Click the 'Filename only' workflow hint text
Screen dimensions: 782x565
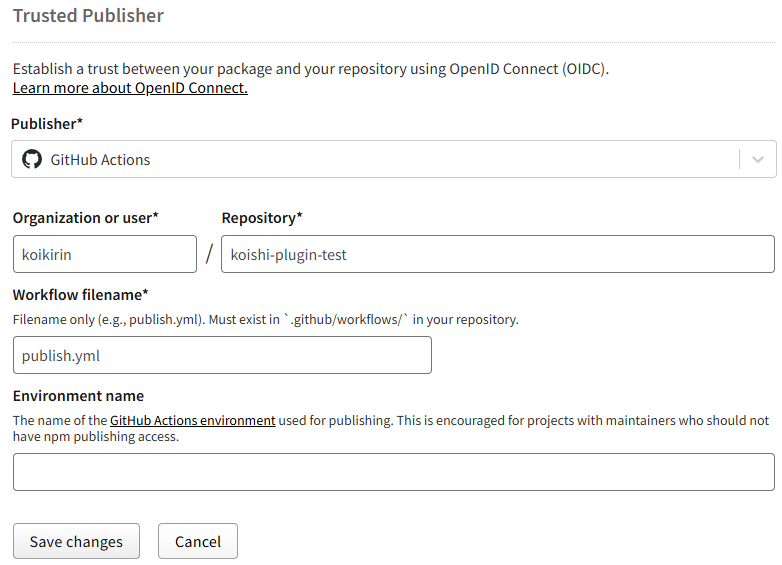coord(265,320)
